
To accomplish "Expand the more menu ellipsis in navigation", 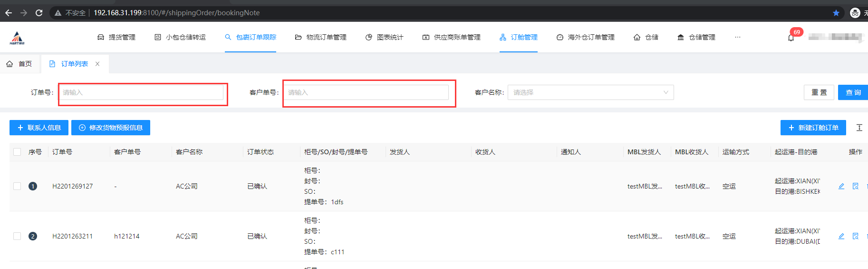I will click(x=737, y=37).
